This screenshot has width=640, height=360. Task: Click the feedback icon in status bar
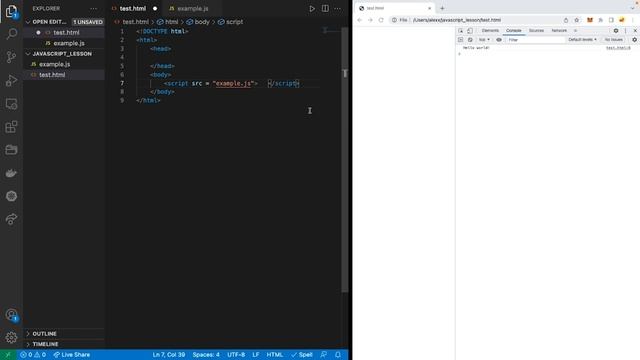pyautogui.click(x=324, y=355)
